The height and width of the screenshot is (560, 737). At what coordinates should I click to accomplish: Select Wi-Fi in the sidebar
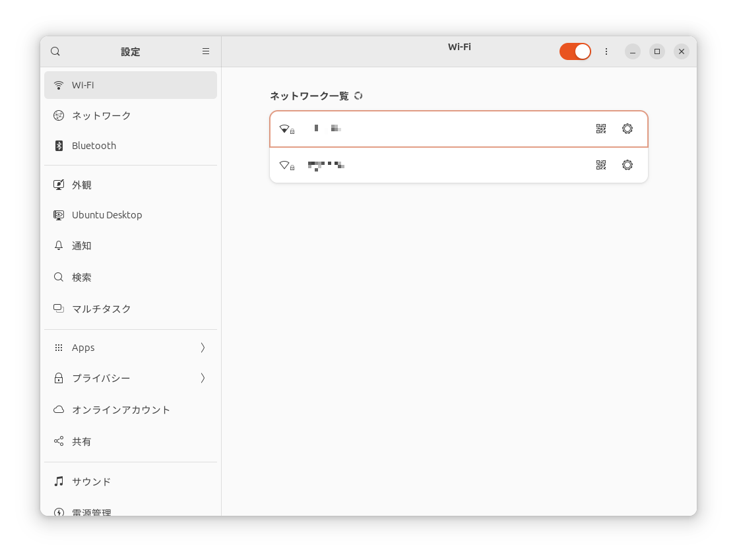pyautogui.click(x=131, y=85)
